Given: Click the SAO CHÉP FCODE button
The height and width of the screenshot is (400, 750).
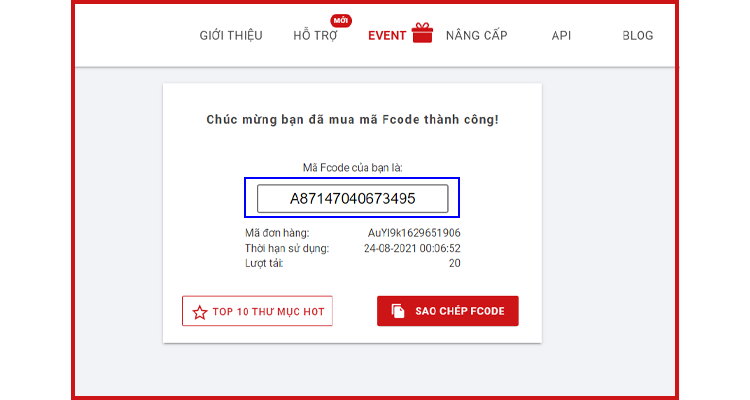Looking at the screenshot, I should tap(448, 311).
